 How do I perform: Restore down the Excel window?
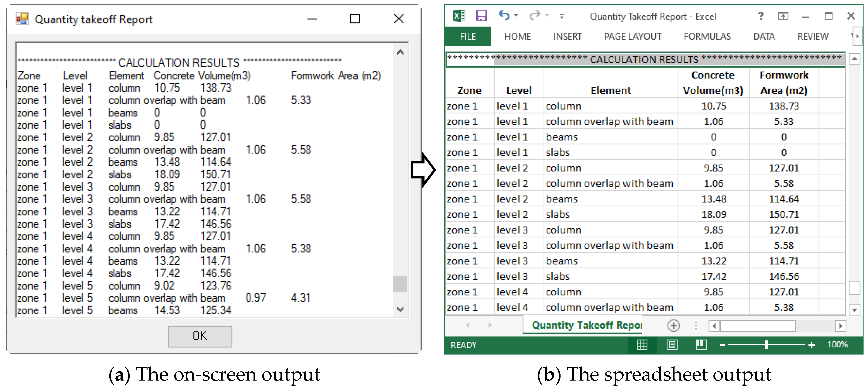point(828,15)
